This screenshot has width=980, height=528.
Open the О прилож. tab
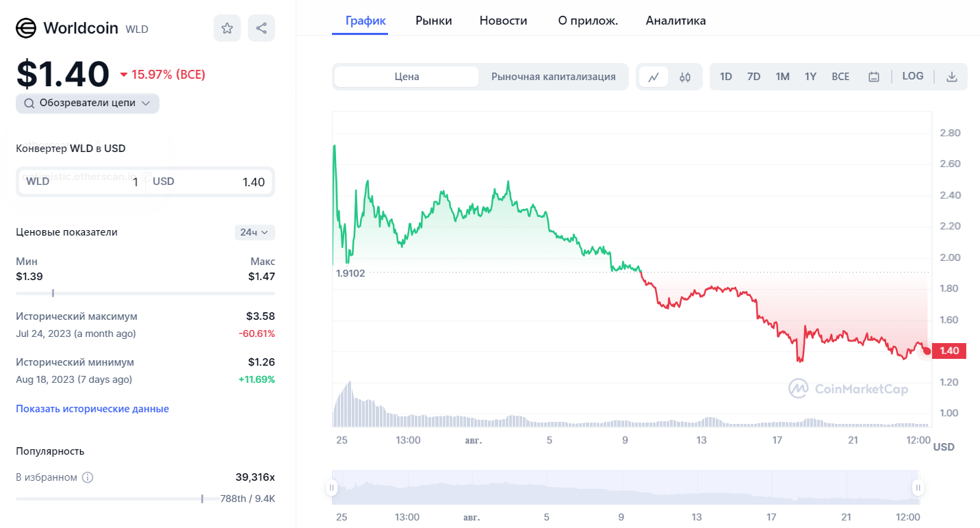588,21
